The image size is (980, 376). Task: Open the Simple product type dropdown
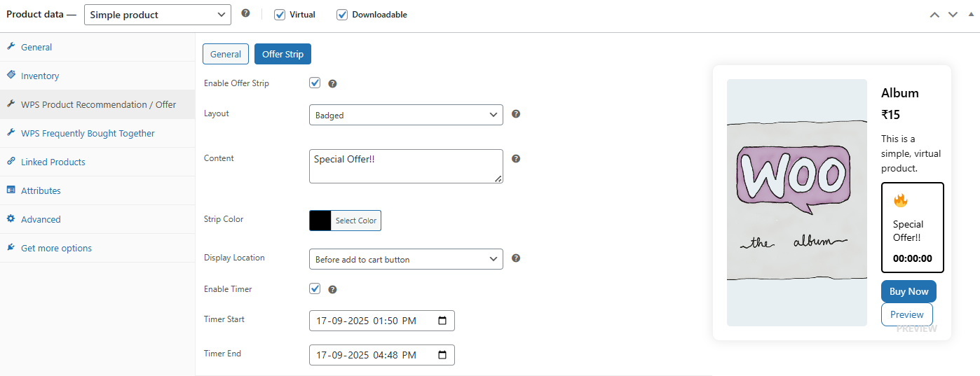157,15
